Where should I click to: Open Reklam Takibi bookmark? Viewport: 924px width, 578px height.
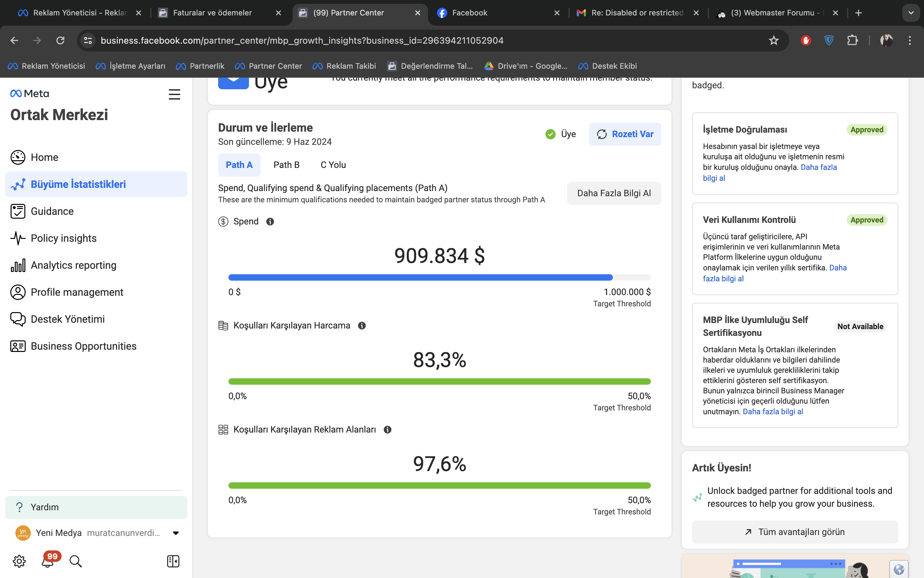(344, 66)
